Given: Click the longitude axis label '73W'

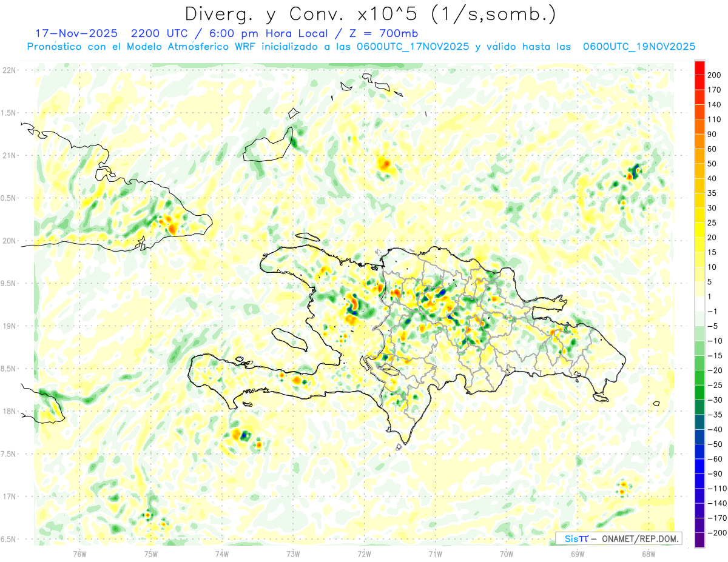Looking at the screenshot, I should [x=293, y=554].
